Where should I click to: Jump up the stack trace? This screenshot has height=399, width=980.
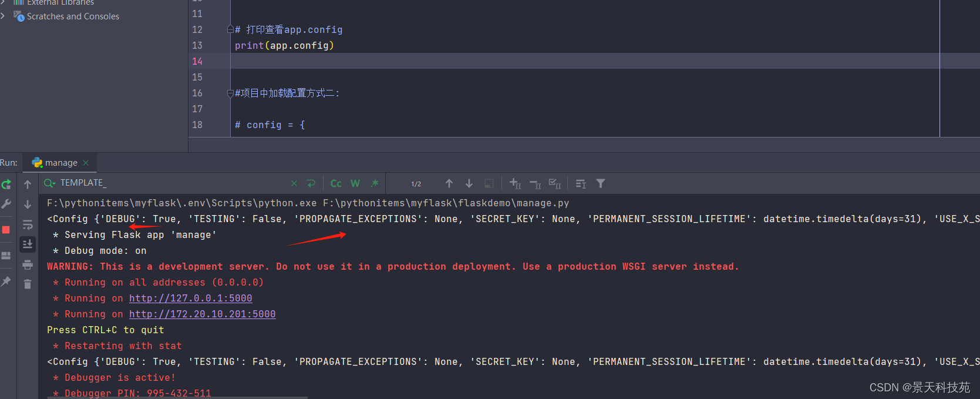28,185
